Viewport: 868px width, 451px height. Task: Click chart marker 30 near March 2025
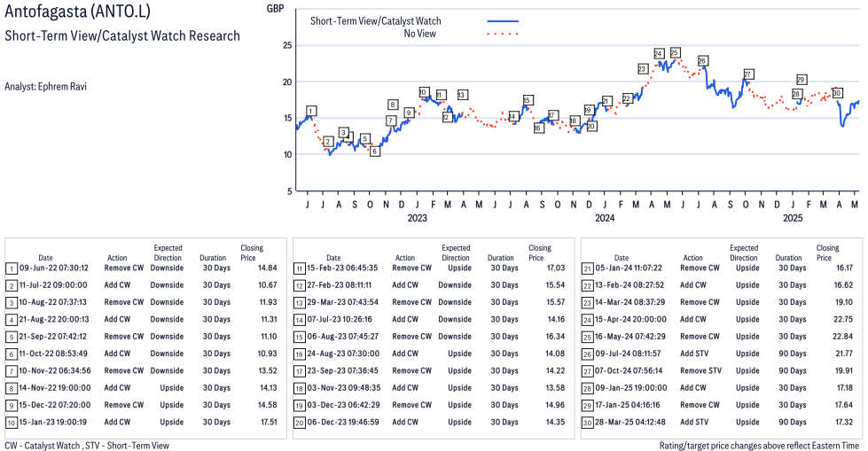[837, 93]
